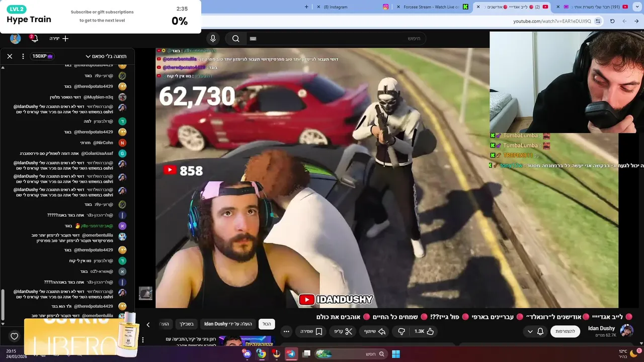Open Discord from the taskbar

pos(247,354)
